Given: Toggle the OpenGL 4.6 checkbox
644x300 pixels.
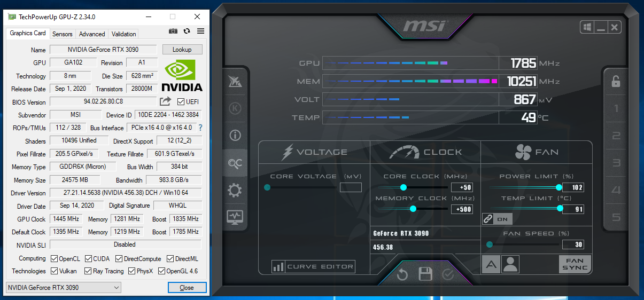Looking at the screenshot, I should pyautogui.click(x=161, y=271).
